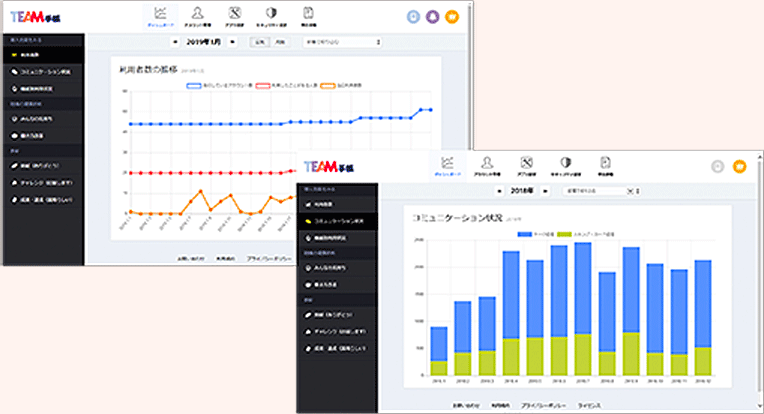Viewport: 764px width, 414px height.
Task: Select the 日次 daily view toggle
Action: pyautogui.click(x=260, y=42)
